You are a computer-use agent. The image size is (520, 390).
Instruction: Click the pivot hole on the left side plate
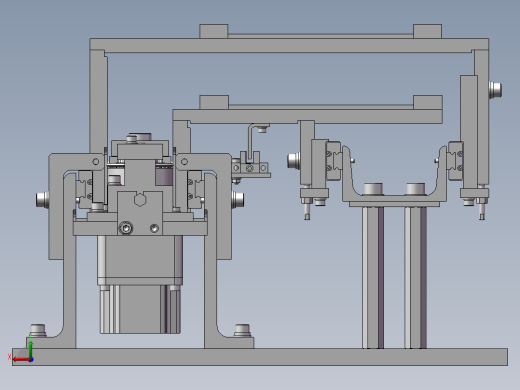click(96, 162)
